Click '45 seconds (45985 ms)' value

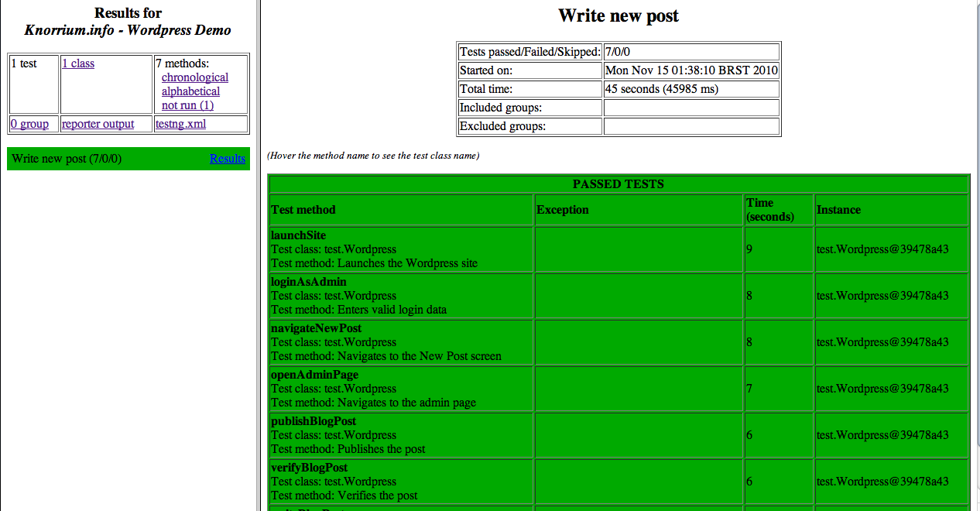[x=662, y=89]
